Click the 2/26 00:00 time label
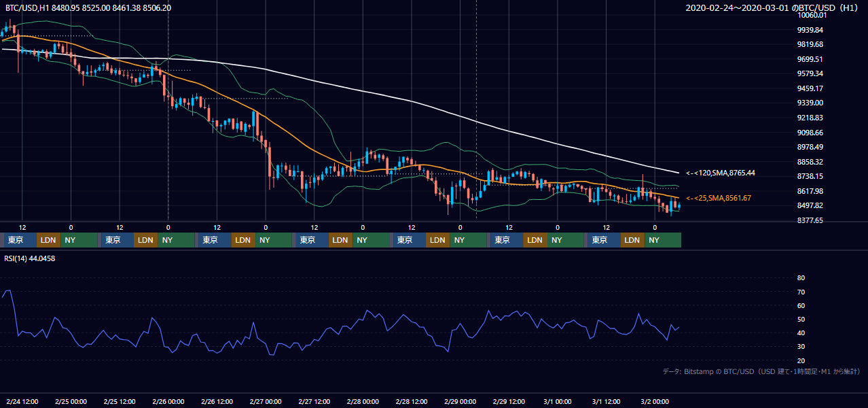Image resolution: width=868 pixels, height=408 pixels. 168,401
